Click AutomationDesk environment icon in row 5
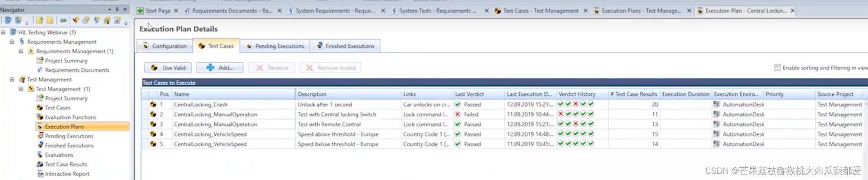The width and height of the screenshot is (868, 180). [x=716, y=144]
